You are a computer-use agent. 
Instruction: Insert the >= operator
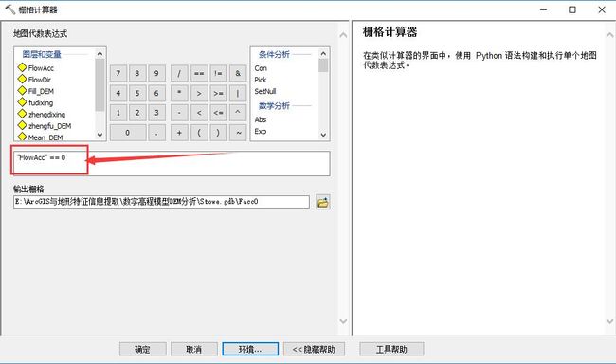(x=218, y=93)
